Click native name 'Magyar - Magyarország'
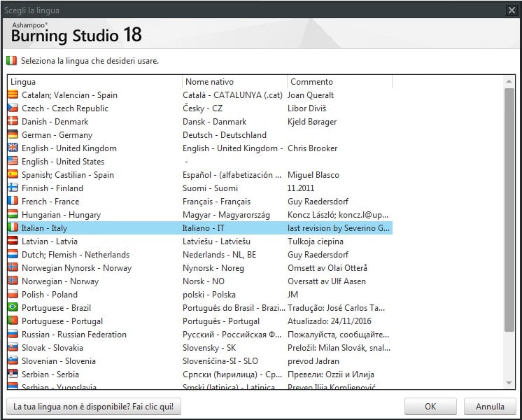The width and height of the screenshot is (522, 420). pyautogui.click(x=226, y=215)
